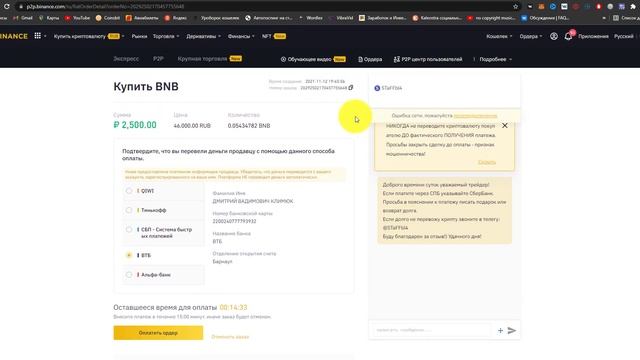This screenshot has height=360, width=640.
Task: Open the notifications bell icon
Action: click(568, 36)
